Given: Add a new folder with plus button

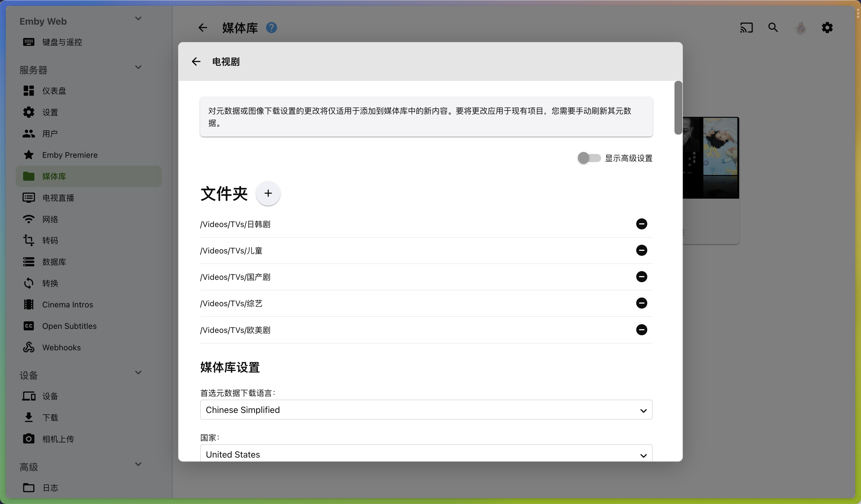Looking at the screenshot, I should click(x=268, y=193).
